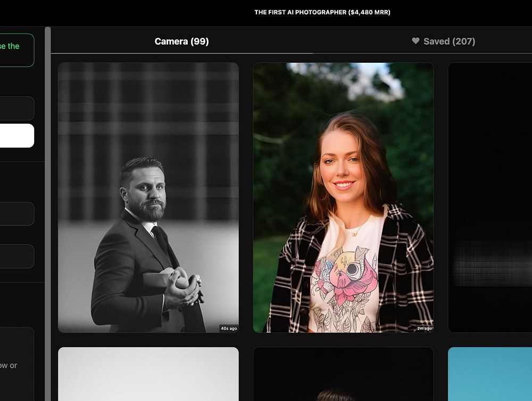Click 'THE FIRST AI PHOTOGRAPHER ($4,480 MRR)' header text
This screenshot has width=532, height=401.
pos(322,12)
